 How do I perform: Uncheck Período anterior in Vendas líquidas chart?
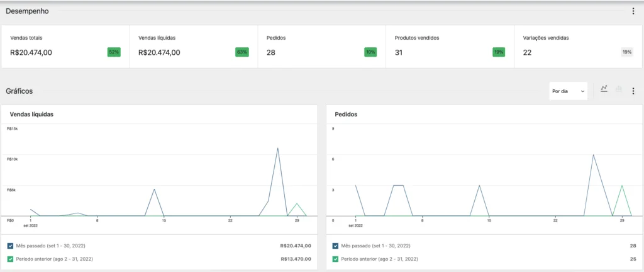coord(11,259)
